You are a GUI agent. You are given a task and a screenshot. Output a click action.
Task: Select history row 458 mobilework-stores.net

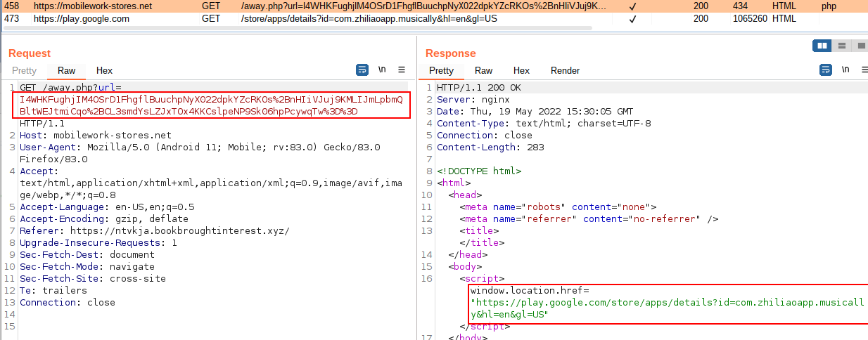(x=434, y=6)
